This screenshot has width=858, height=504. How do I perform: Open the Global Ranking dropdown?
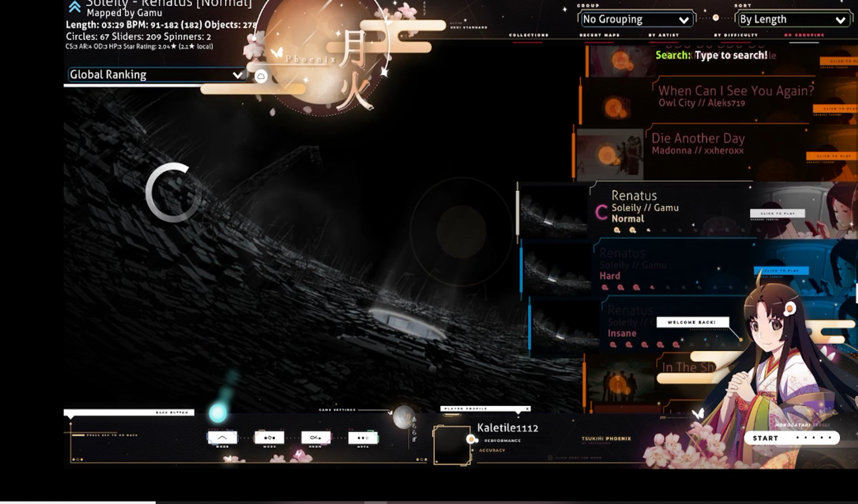click(156, 74)
